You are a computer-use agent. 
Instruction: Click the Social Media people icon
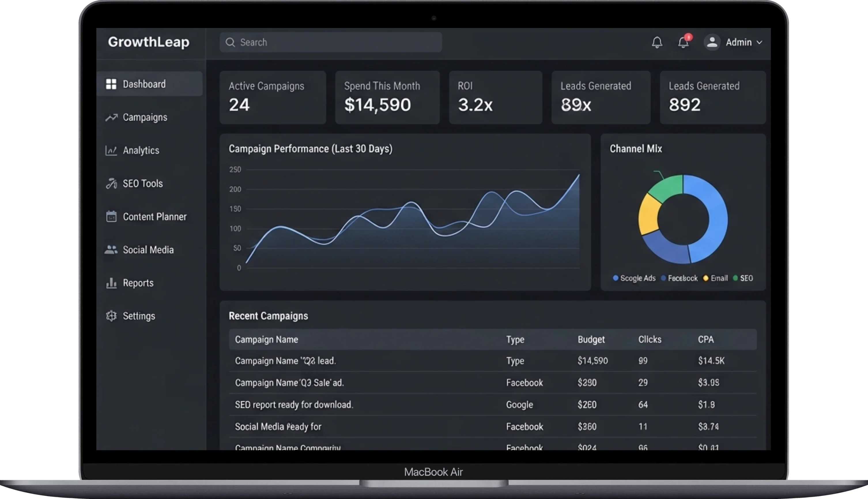111,249
